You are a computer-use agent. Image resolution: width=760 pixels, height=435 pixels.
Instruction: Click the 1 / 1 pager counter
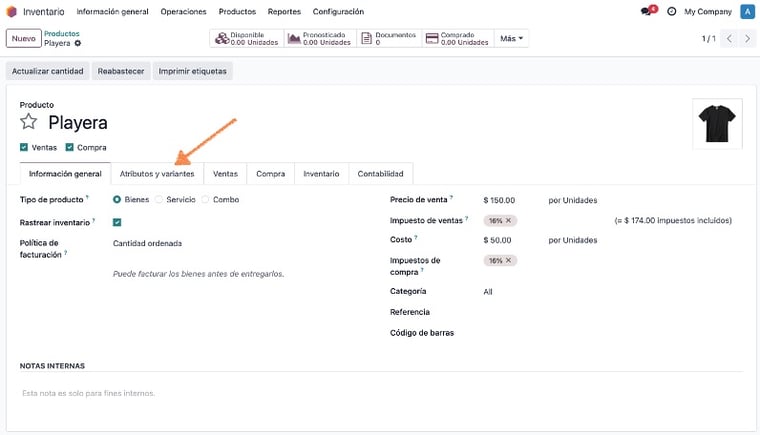[708, 38]
